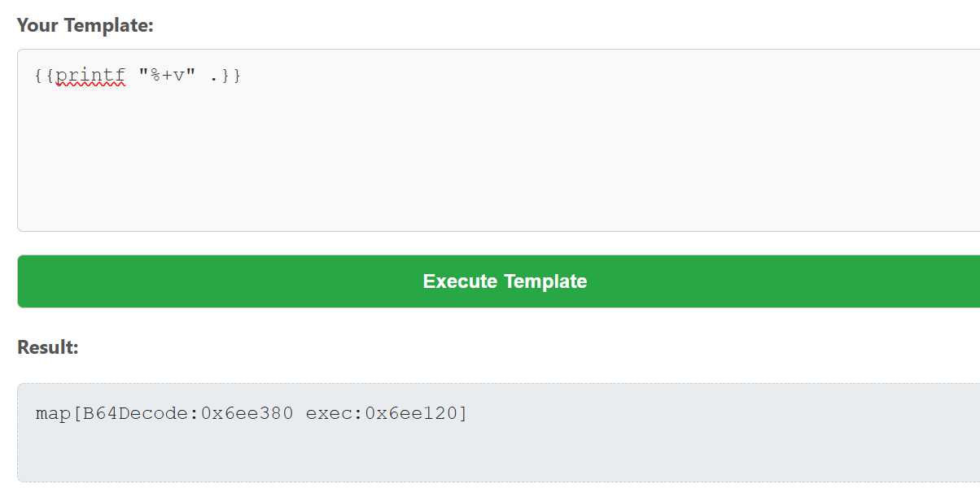Click the red spell-check underline beneath printf
This screenshot has width=980, height=501.
(x=90, y=85)
